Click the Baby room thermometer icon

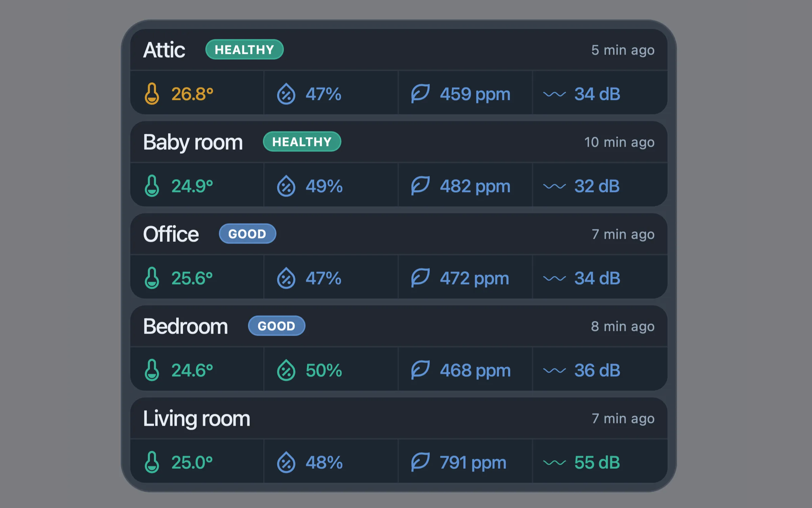point(152,186)
